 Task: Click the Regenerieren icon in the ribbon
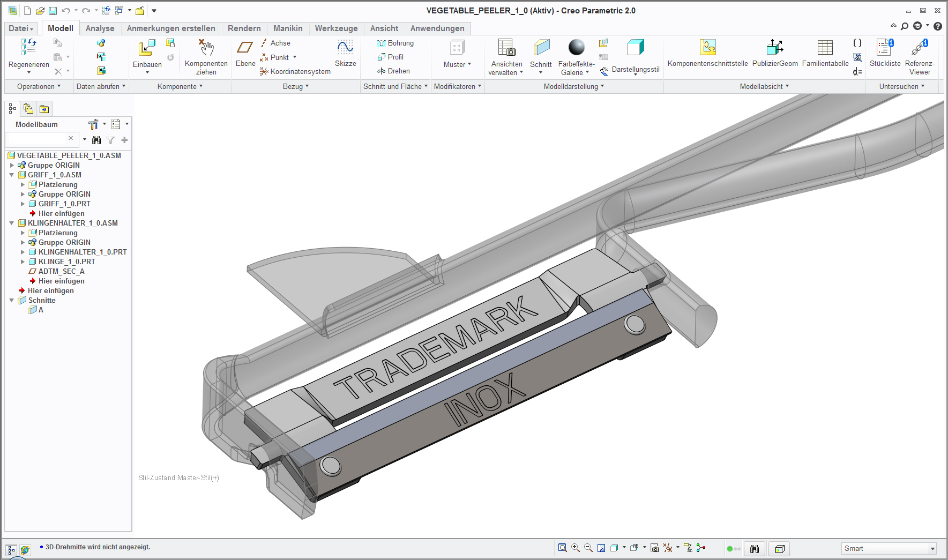point(28,47)
